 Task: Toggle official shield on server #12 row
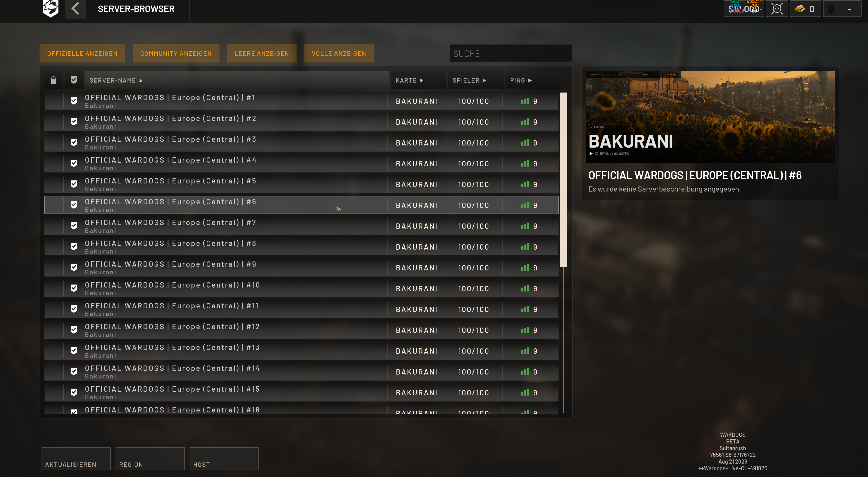[x=74, y=330]
